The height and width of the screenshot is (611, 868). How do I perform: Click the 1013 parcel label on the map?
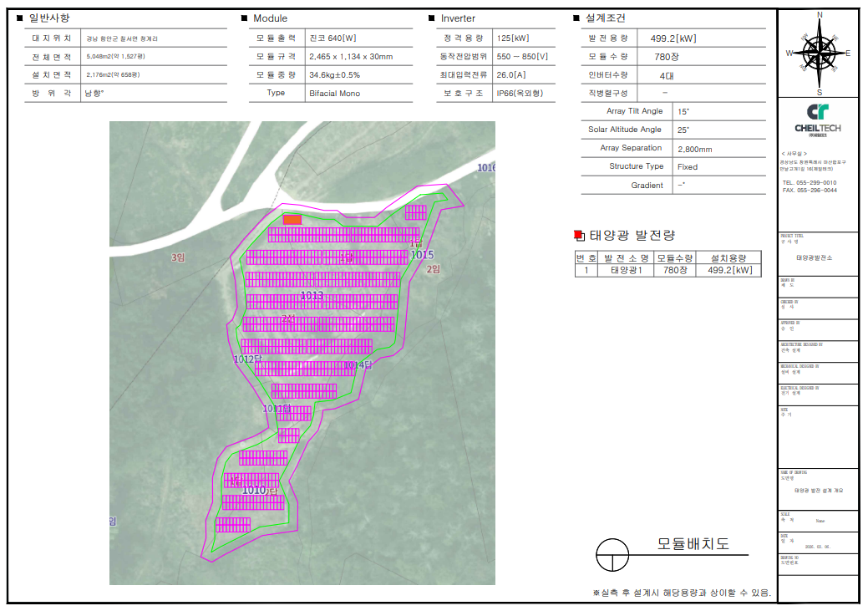[x=312, y=296]
